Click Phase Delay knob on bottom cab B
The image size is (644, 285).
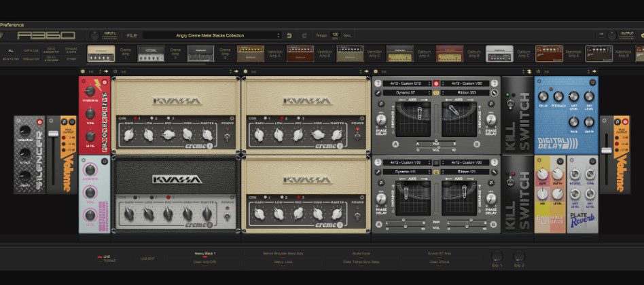(490, 199)
